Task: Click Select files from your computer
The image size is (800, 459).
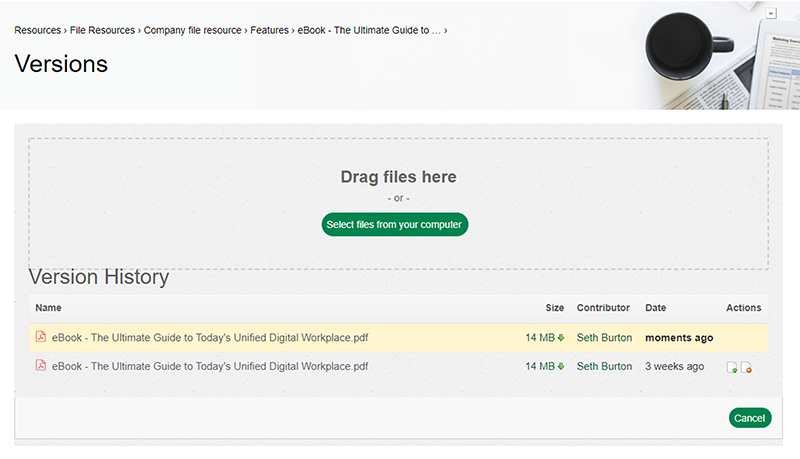Action: coord(394,225)
